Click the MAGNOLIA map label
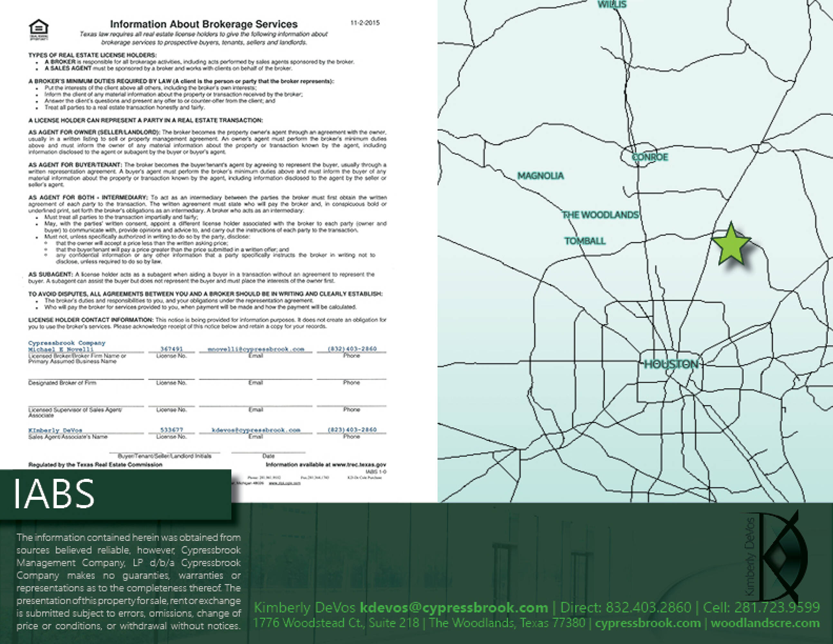833x644 pixels. click(x=540, y=176)
